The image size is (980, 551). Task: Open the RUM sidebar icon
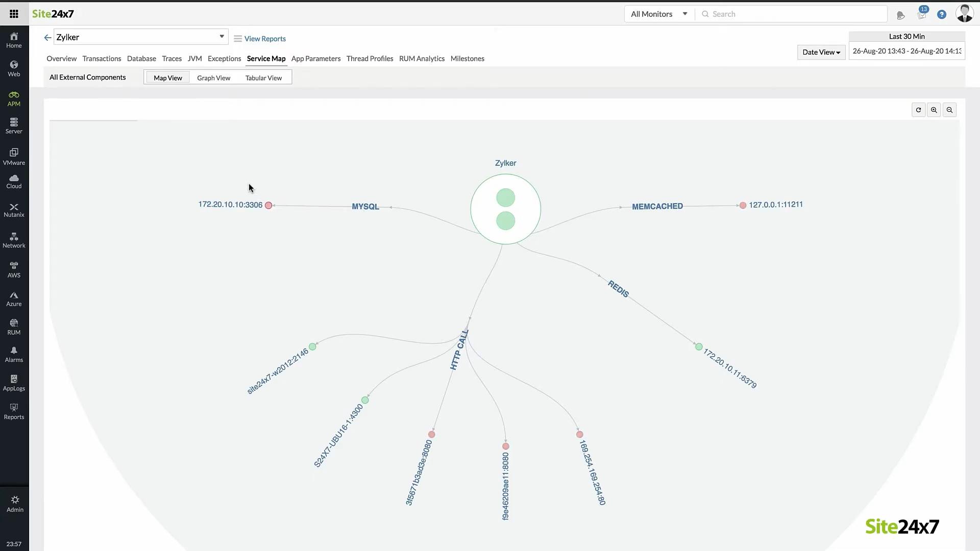coord(14,327)
